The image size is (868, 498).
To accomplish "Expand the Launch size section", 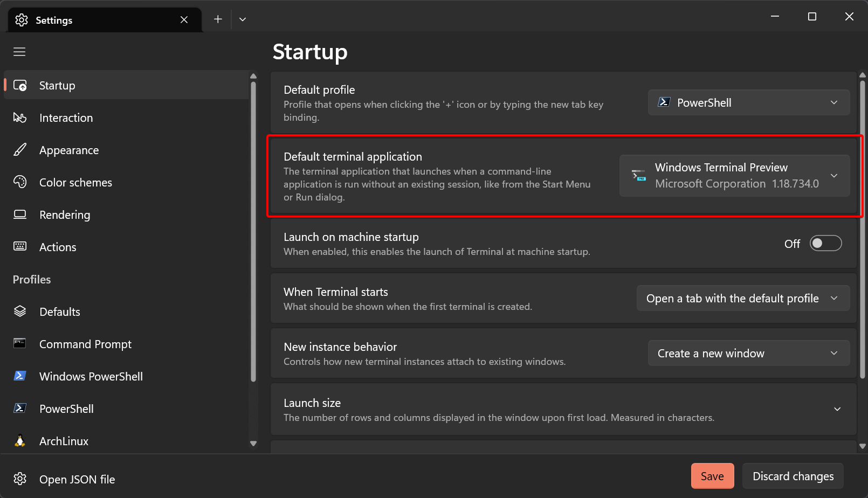I will click(837, 409).
